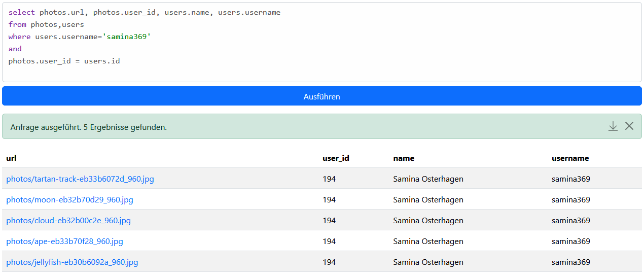The height and width of the screenshot is (277, 644).
Task: Click the username column header
Action: [570, 158]
